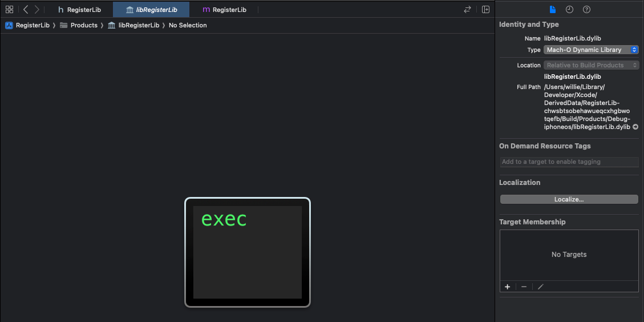Viewport: 644px width, 322px height.
Task: Add a target with the plus button
Action: (x=507, y=287)
